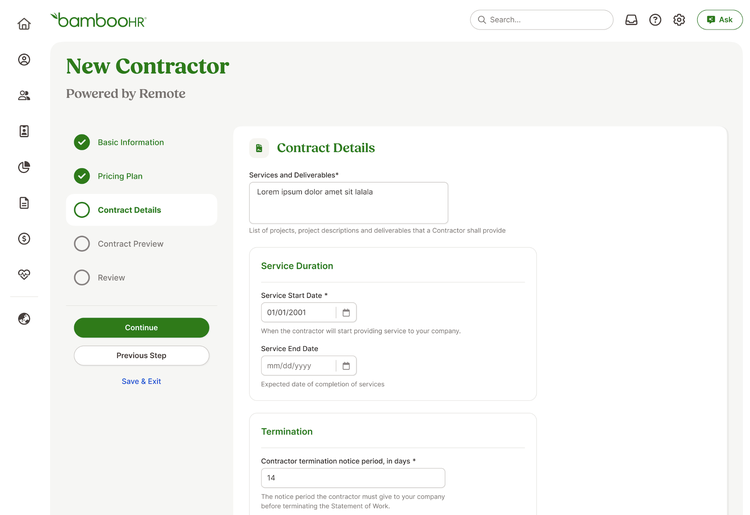Click the Save & Exit link
The image size is (750, 515).
(x=141, y=381)
